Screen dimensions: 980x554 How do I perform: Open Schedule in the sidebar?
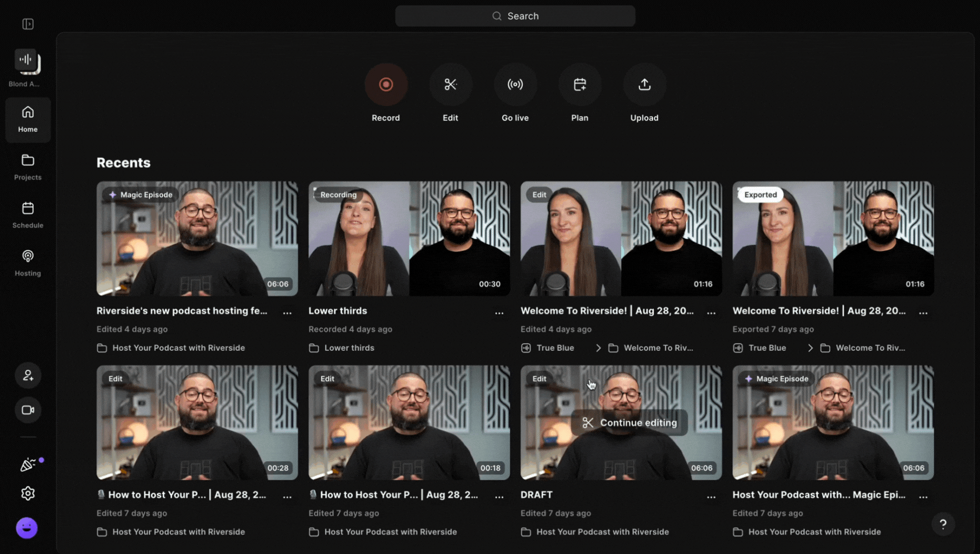28,215
